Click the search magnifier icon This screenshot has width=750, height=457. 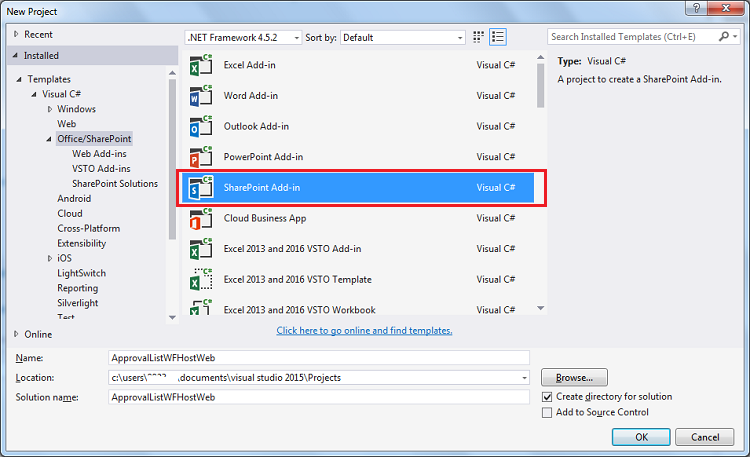tap(724, 36)
